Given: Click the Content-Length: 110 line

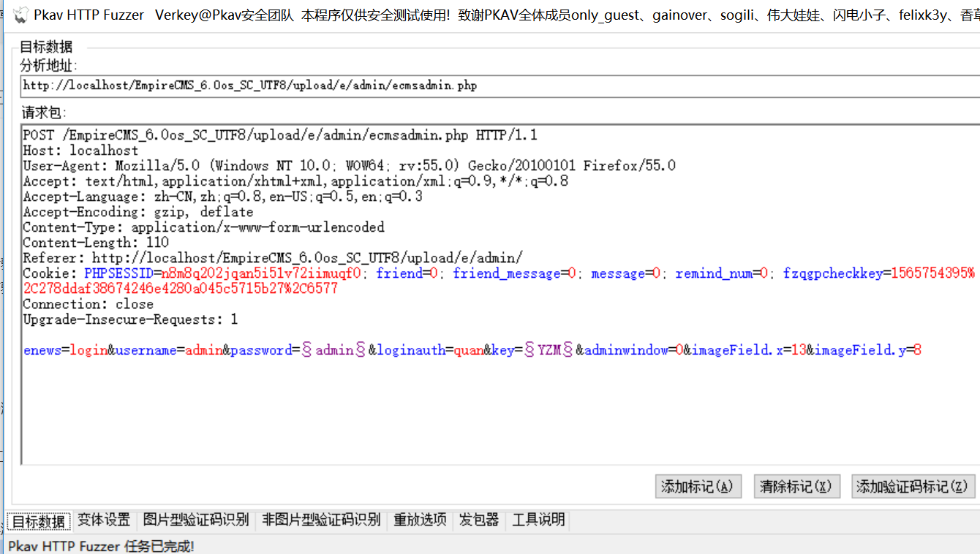Looking at the screenshot, I should point(96,243).
